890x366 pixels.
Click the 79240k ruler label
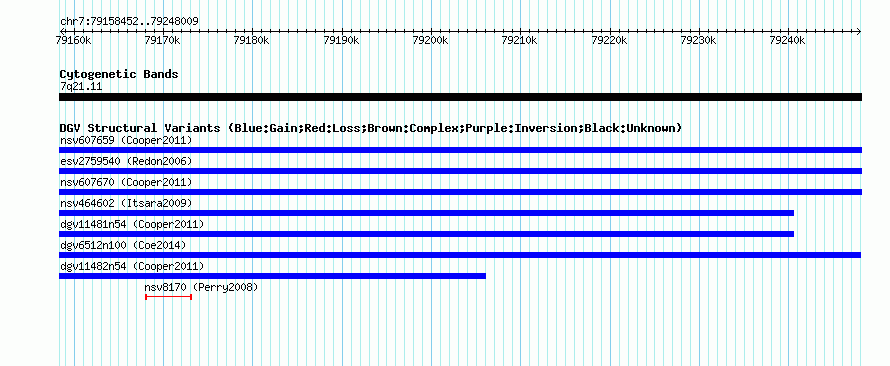coord(788,40)
